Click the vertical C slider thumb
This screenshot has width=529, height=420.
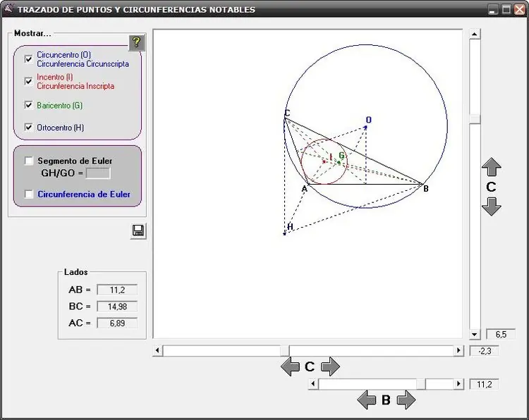(475, 119)
